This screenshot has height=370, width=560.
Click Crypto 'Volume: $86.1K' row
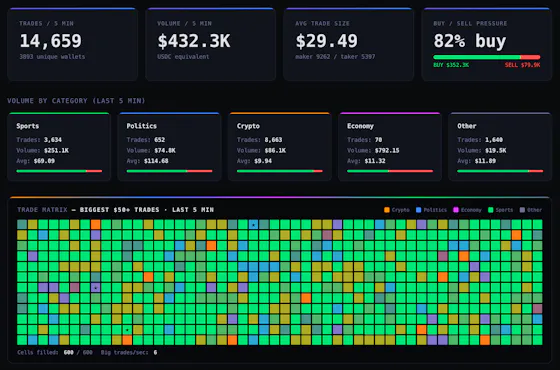click(x=261, y=150)
